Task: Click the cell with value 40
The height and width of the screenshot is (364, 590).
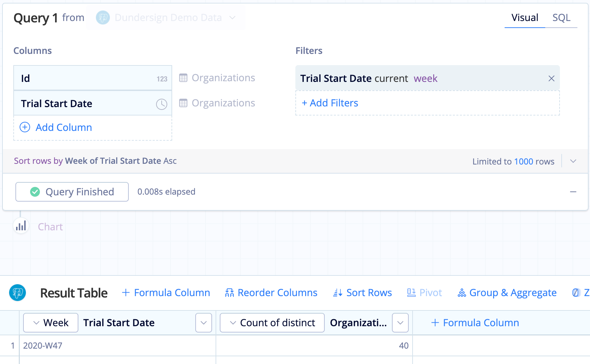Action: (x=314, y=346)
